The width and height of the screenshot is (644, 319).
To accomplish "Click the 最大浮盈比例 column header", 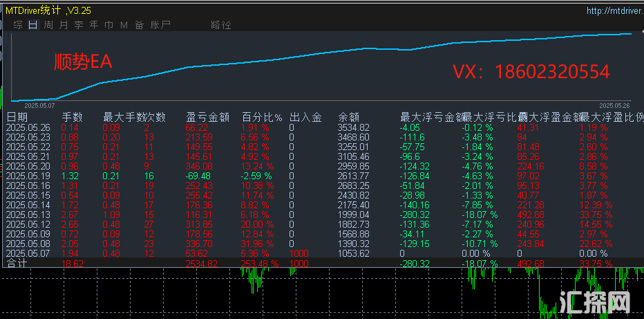I will tap(612, 118).
